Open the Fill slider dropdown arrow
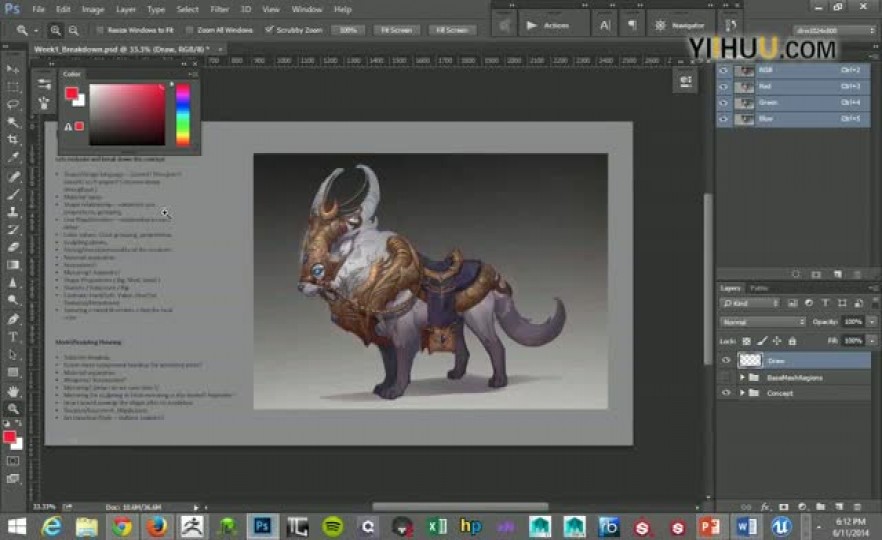The image size is (882, 540). click(872, 340)
